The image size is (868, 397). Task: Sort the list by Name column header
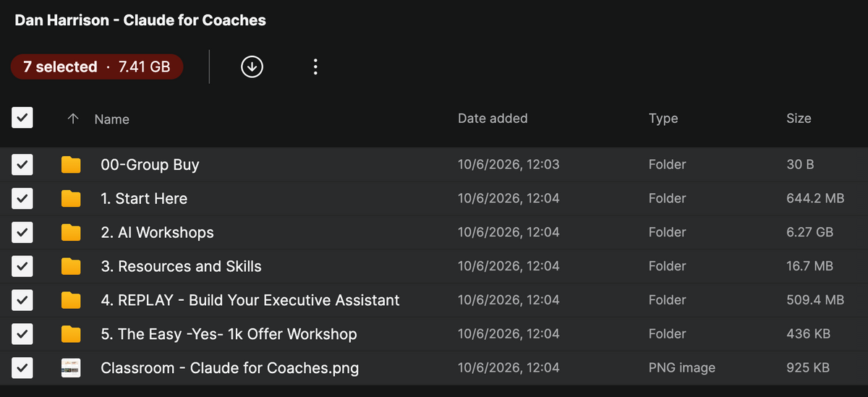(112, 119)
